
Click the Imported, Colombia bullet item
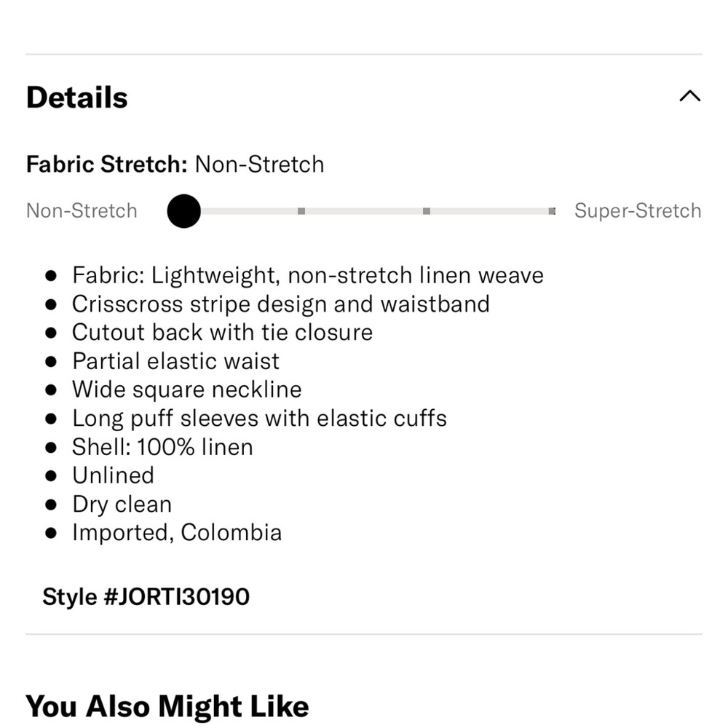[177, 533]
